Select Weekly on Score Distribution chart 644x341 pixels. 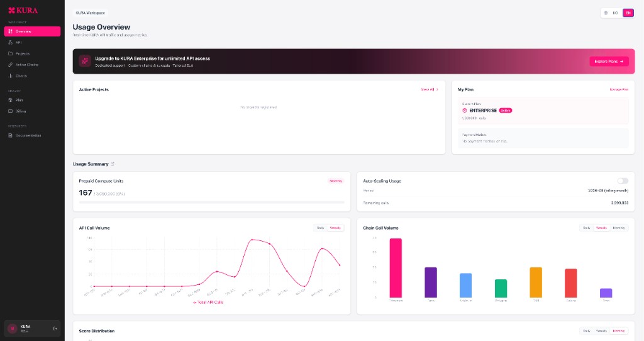pyautogui.click(x=601, y=331)
